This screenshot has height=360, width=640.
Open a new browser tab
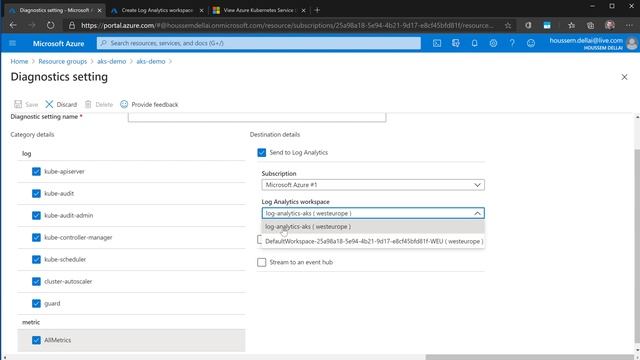tap(317, 10)
